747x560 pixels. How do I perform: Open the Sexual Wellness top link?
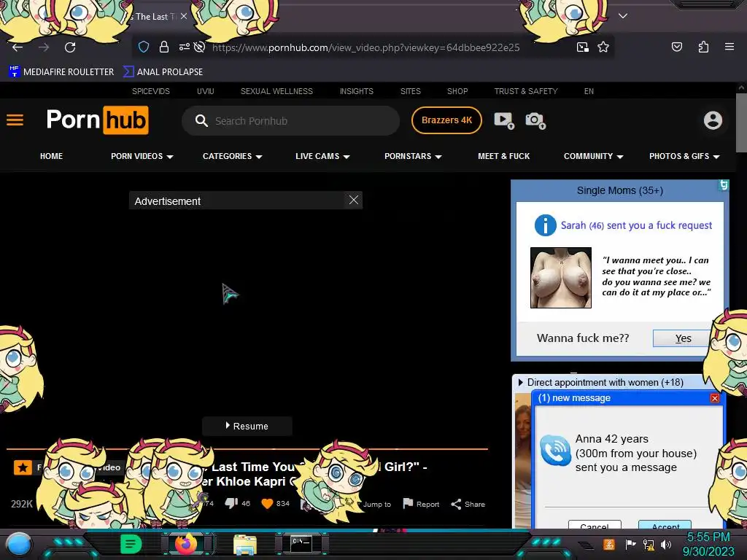tap(276, 91)
